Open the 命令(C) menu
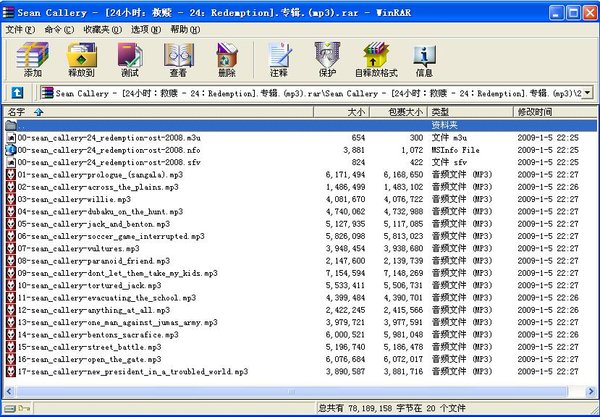600x417 pixels. pos(59,30)
